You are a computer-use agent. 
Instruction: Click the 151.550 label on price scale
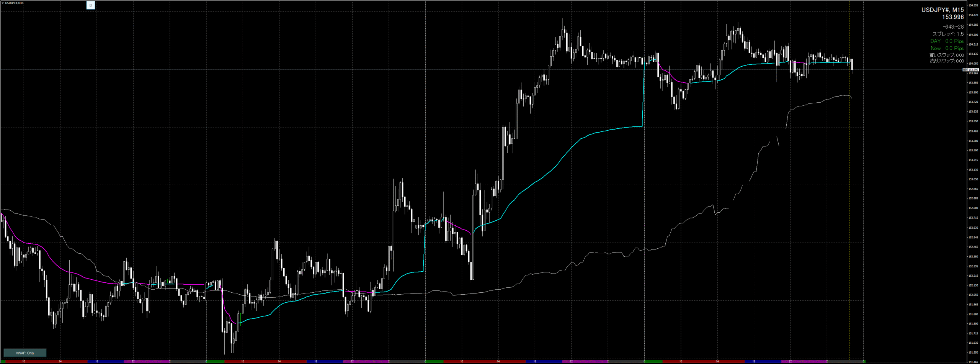pos(973,353)
